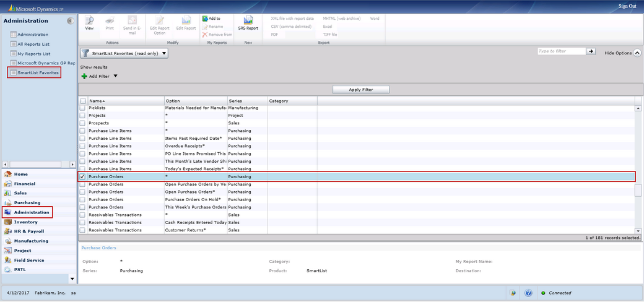The image size is (644, 302).
Task: Check the Picklists row checkbox
Action: [83, 108]
